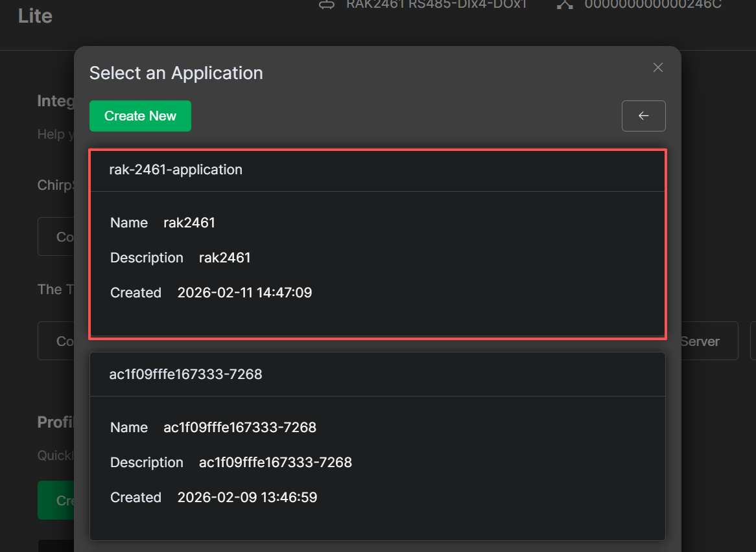Click the EUI text 000000000000246C

651,4
